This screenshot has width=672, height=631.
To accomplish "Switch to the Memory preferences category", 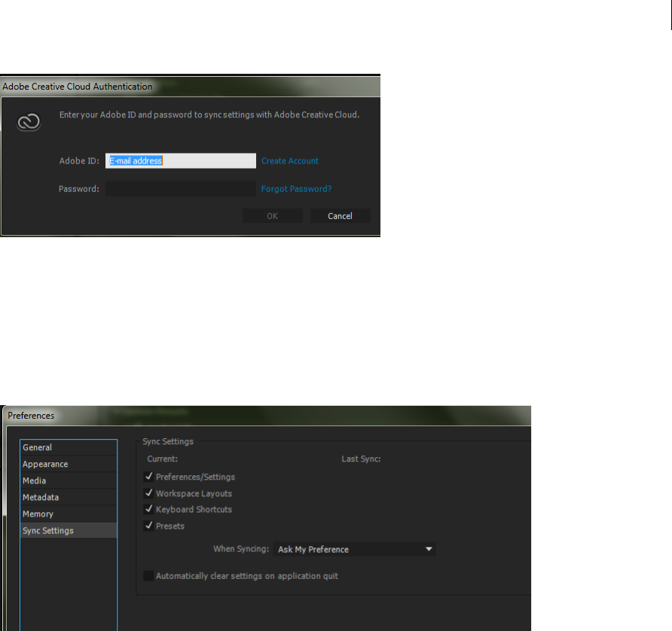I will point(69,514).
